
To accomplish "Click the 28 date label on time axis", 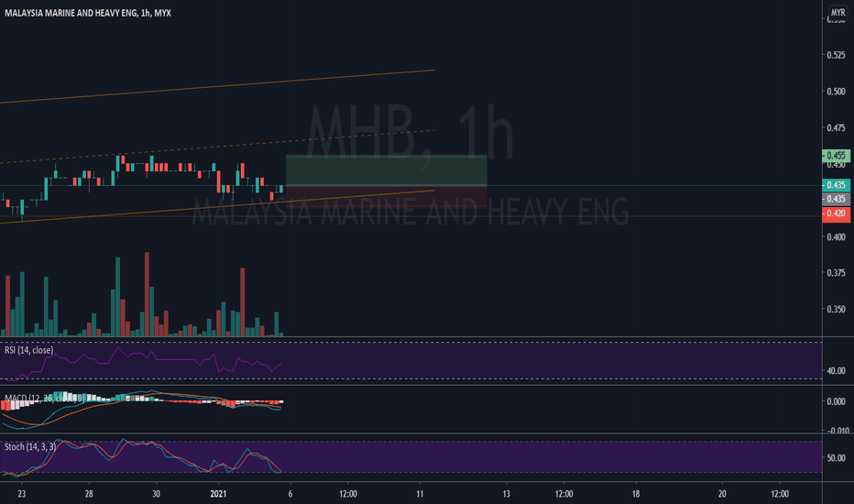I will point(89,494).
